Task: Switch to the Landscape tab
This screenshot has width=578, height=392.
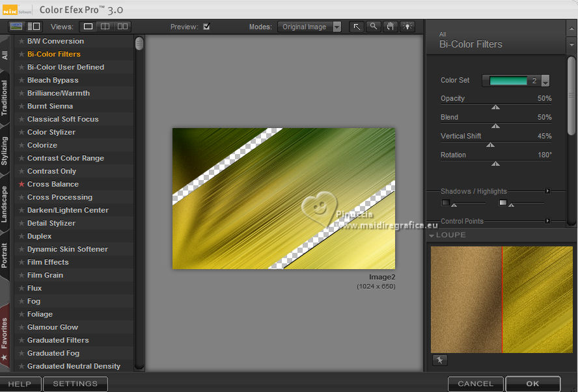Action: coord(5,204)
